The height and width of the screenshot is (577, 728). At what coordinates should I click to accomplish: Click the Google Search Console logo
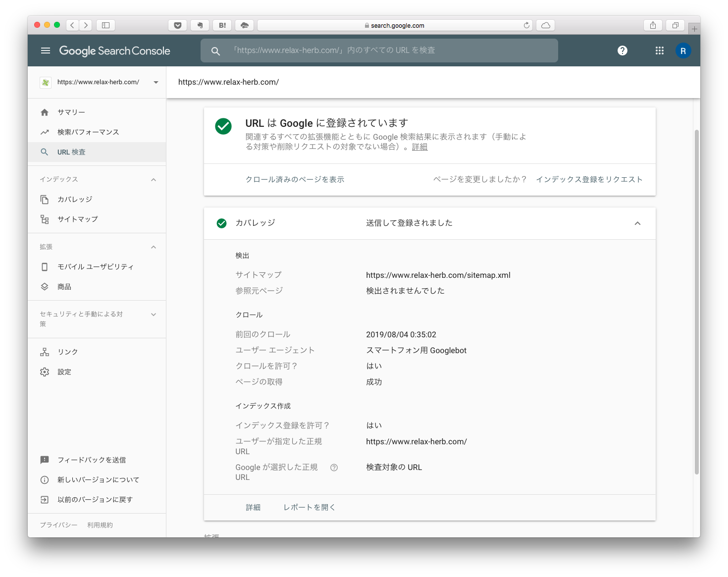(x=114, y=51)
